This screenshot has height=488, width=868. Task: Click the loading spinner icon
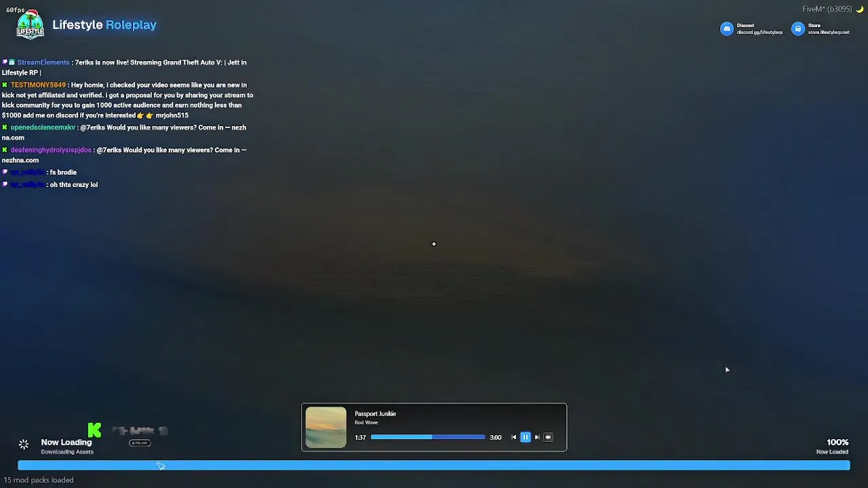pos(24,444)
